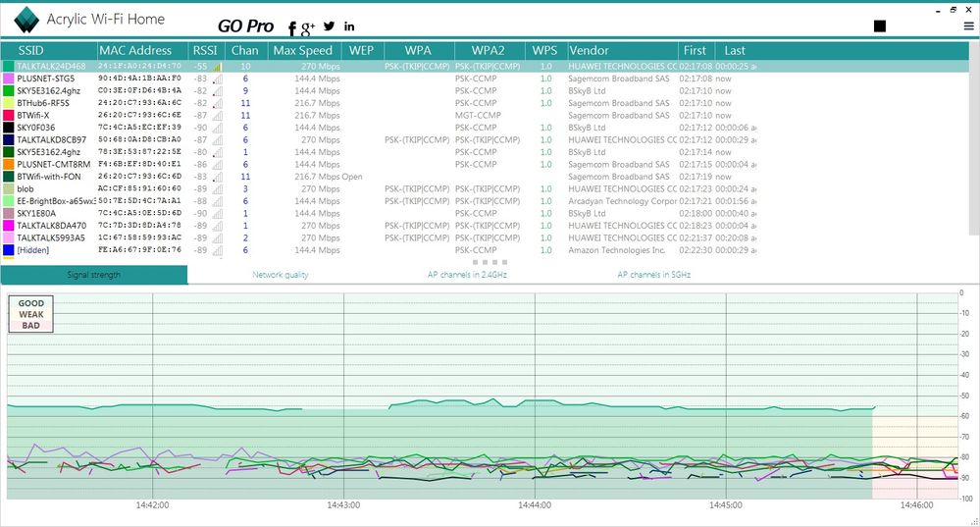Sort by RSSI column header
The height and width of the screenshot is (527, 980).
(205, 51)
